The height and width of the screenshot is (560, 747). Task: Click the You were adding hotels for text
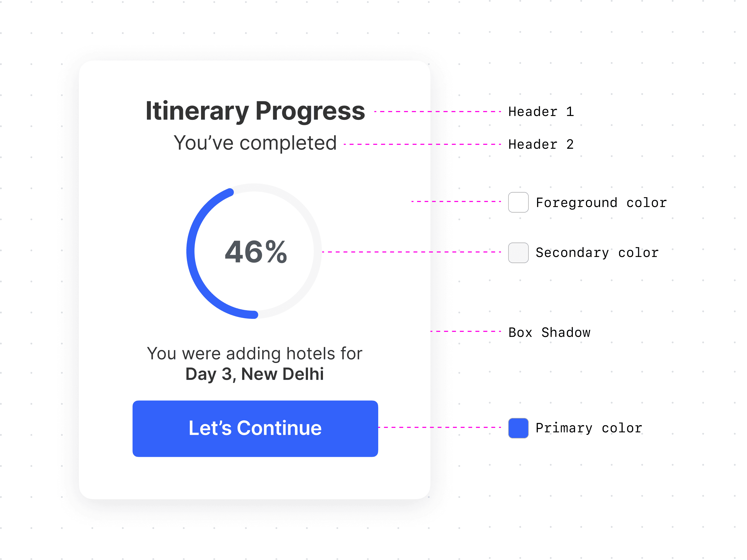tap(254, 354)
